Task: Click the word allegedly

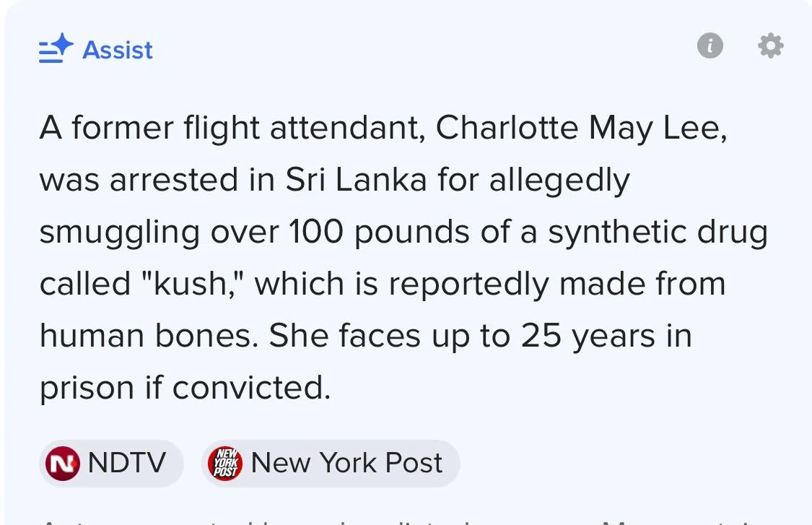Action: pos(559,181)
